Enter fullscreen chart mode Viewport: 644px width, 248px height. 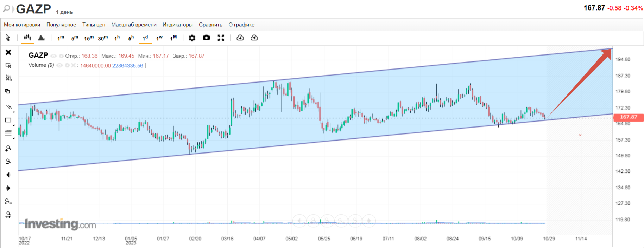click(x=221, y=38)
